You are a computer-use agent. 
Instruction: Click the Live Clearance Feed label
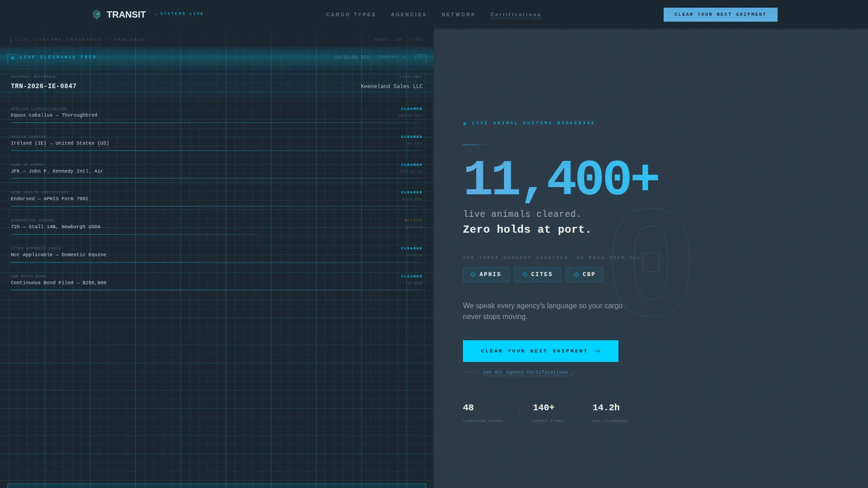58,57
